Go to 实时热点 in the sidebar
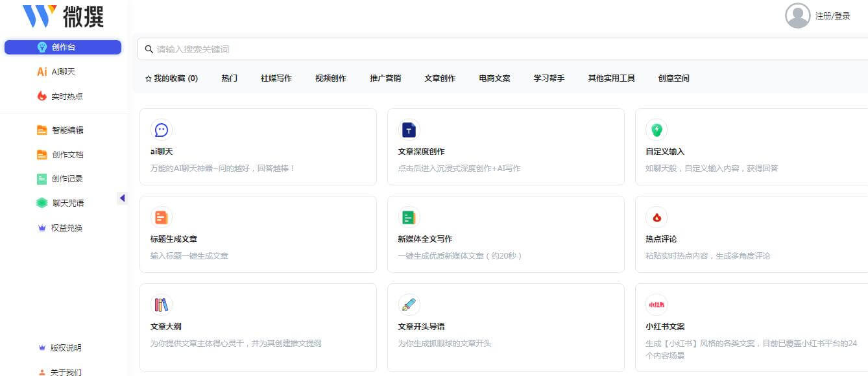This screenshot has width=868, height=376. coord(66,96)
